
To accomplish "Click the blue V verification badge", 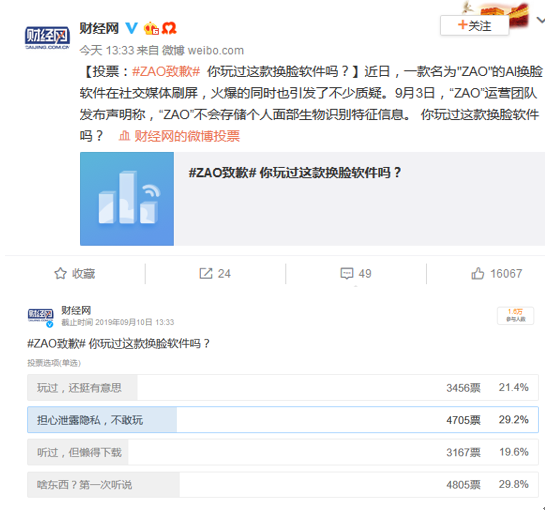I will (x=132, y=28).
